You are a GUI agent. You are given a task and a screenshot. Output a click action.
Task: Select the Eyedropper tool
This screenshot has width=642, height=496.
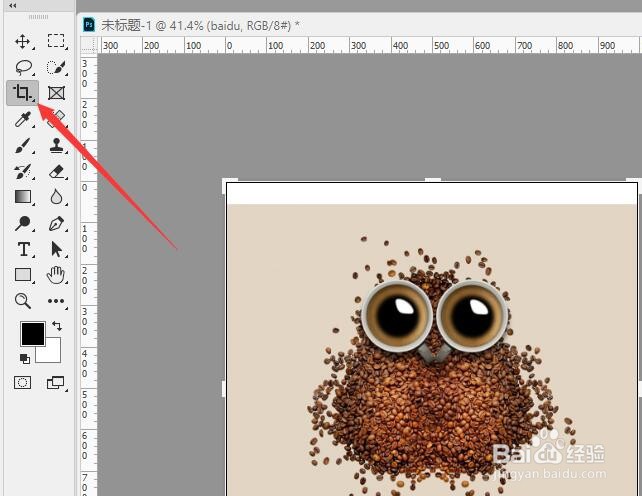(x=23, y=119)
